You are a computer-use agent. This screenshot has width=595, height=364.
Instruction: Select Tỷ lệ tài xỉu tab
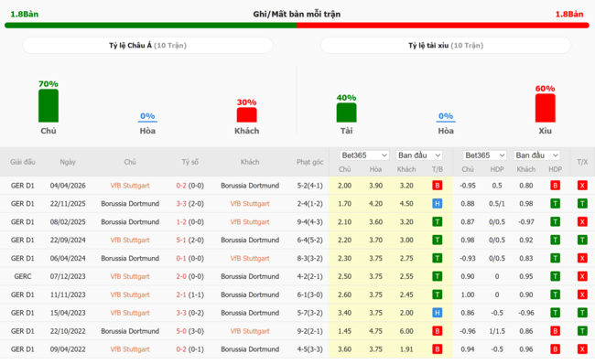[x=446, y=46]
